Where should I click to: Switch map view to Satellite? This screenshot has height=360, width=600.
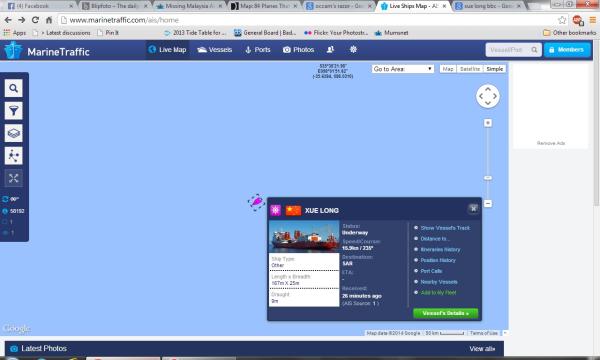click(x=470, y=69)
